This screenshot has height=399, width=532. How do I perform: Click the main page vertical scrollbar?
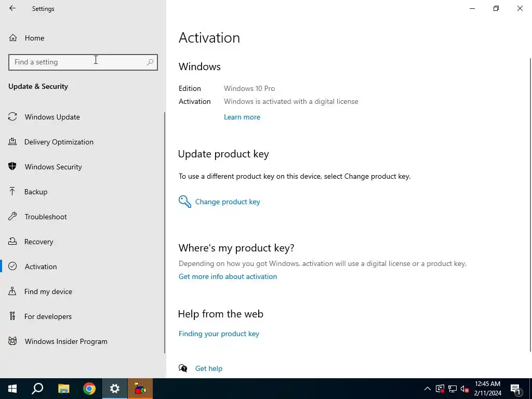[530, 205]
